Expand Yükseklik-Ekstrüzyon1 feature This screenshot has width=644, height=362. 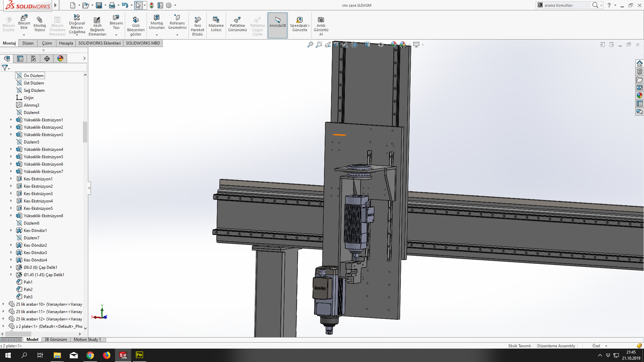pos(11,120)
